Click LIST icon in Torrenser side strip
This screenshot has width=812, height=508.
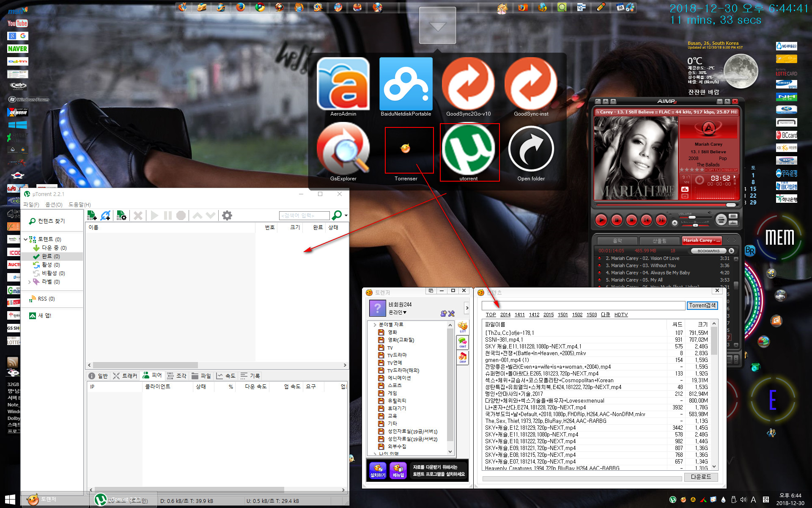pyautogui.click(x=463, y=327)
